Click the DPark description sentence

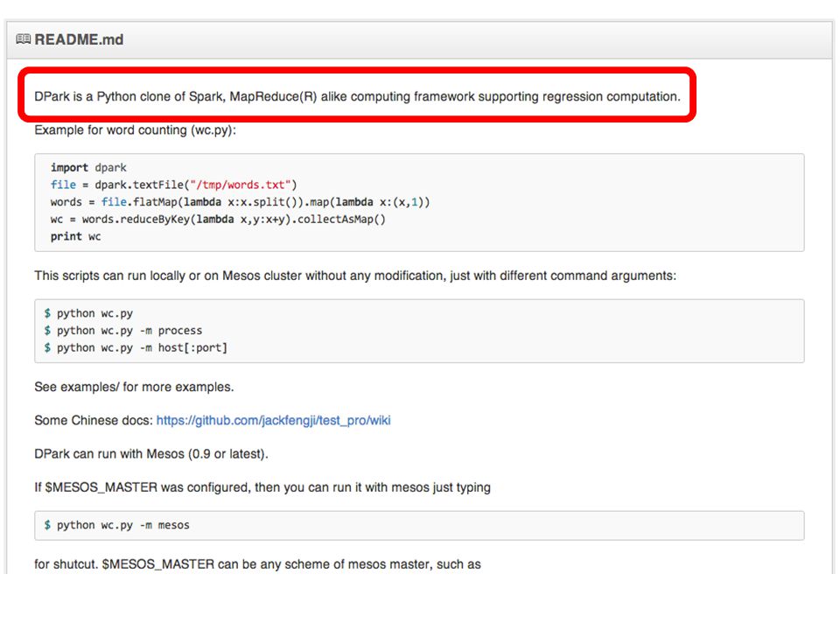(x=357, y=96)
